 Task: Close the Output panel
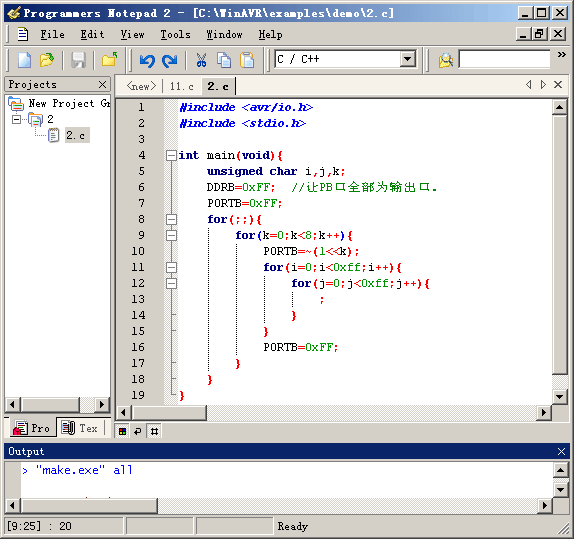[561, 451]
